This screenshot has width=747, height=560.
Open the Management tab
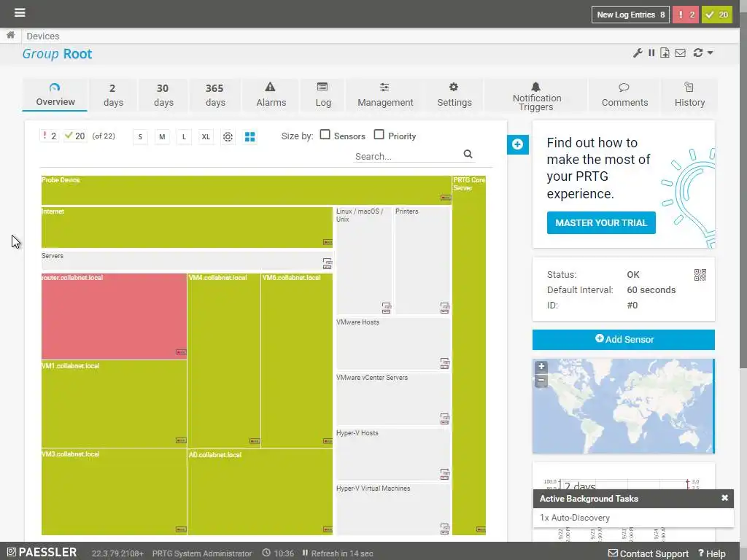385,96
